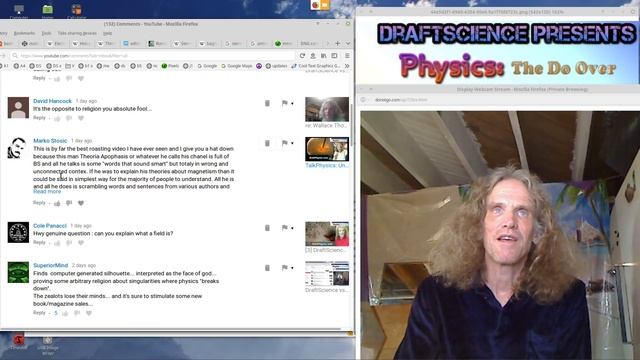Heart Cole Panacci's comment

click(x=81, y=243)
